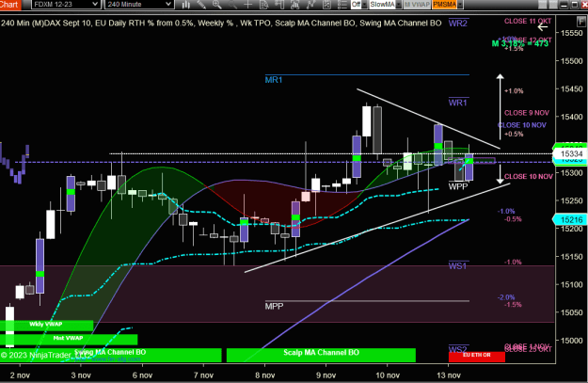588x383 pixels.
Task: Open the indicators icon
Action: click(x=295, y=5)
